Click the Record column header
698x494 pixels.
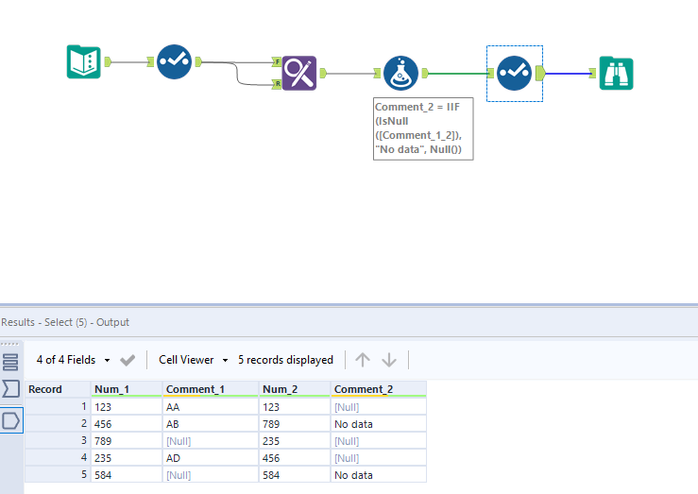(58, 389)
